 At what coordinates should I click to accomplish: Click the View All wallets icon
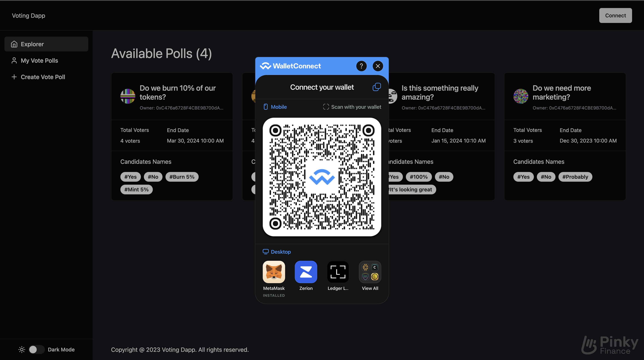pyautogui.click(x=370, y=272)
